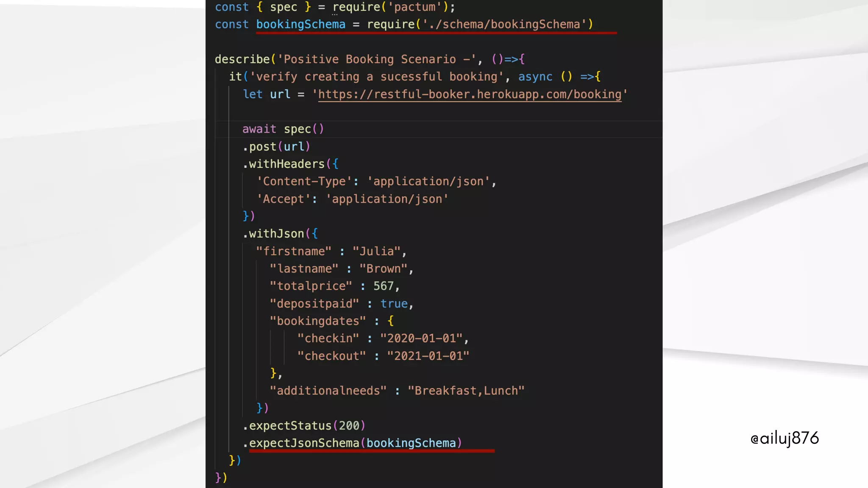Click the 'Accept' header key

click(x=283, y=199)
